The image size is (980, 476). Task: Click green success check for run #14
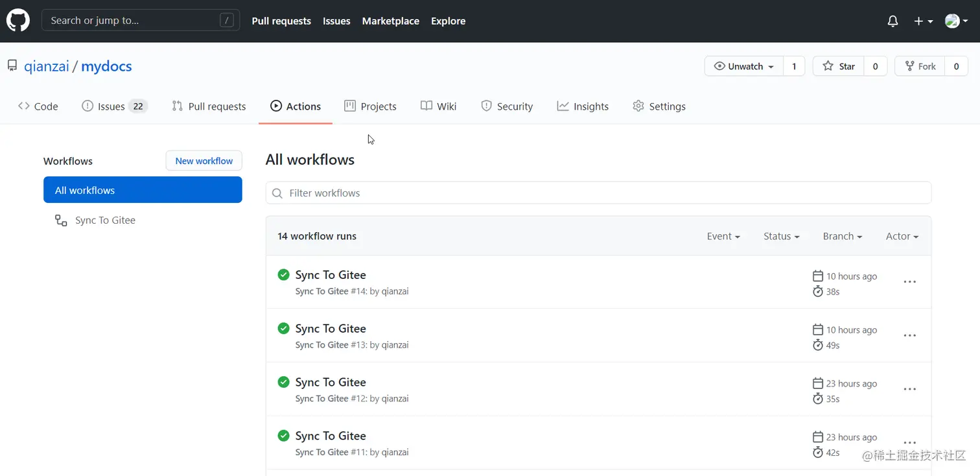(x=283, y=275)
